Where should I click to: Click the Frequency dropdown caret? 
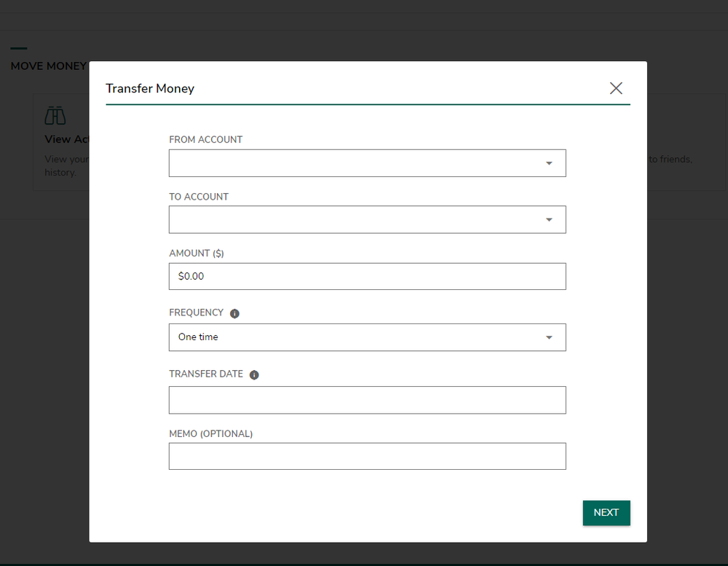[549, 337]
